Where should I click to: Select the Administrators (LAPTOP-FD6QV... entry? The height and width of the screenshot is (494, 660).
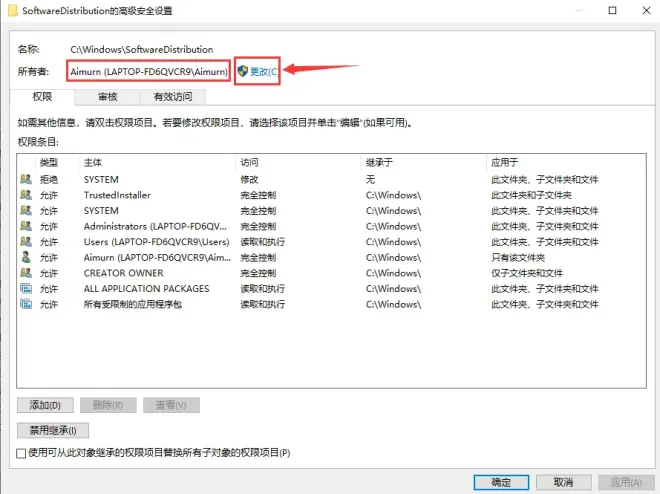(x=155, y=226)
